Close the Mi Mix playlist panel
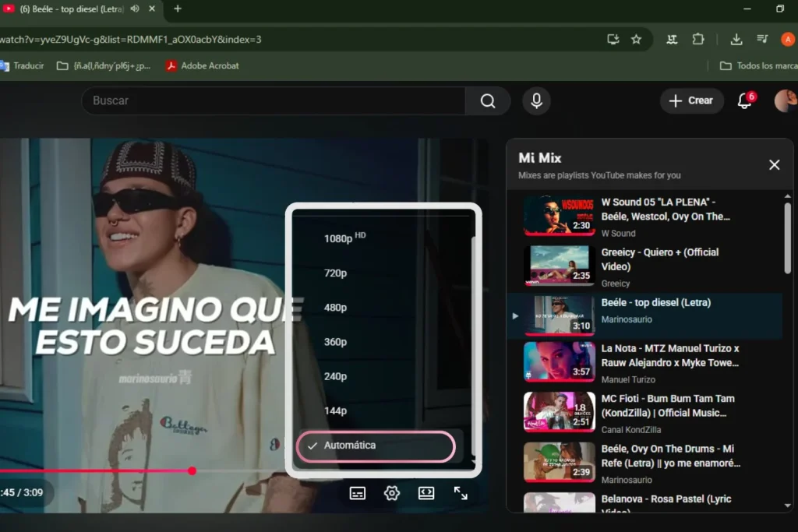 (774, 164)
